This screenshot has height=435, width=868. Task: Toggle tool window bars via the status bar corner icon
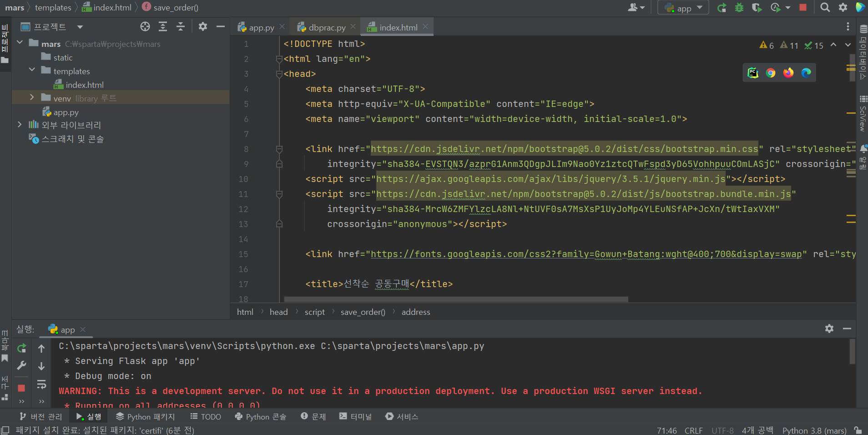[5, 430]
